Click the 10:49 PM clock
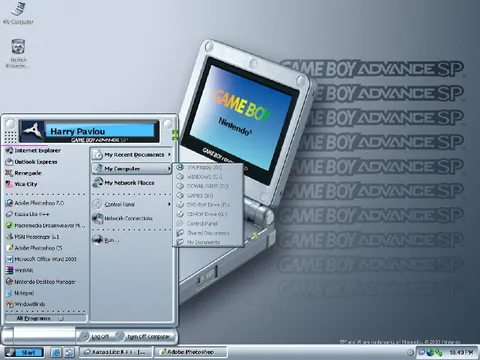Screen dimensions: 480x360 (461, 352)
